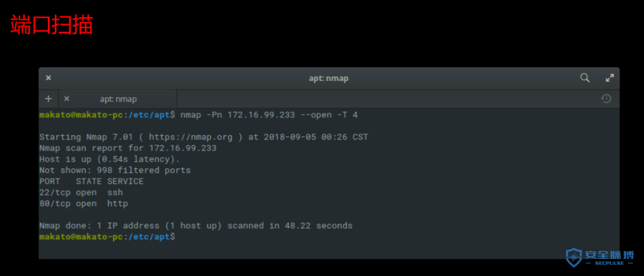Click the Not shown: 998 filtered ports line

tap(115, 170)
